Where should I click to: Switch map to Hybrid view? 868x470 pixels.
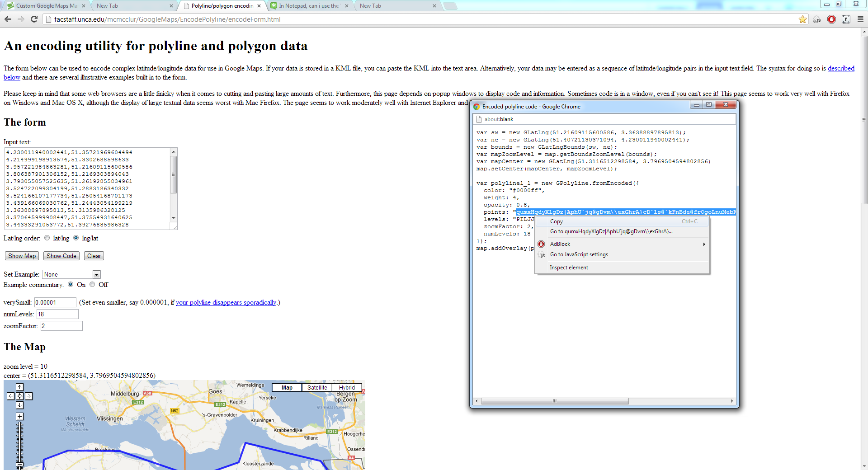coord(347,387)
